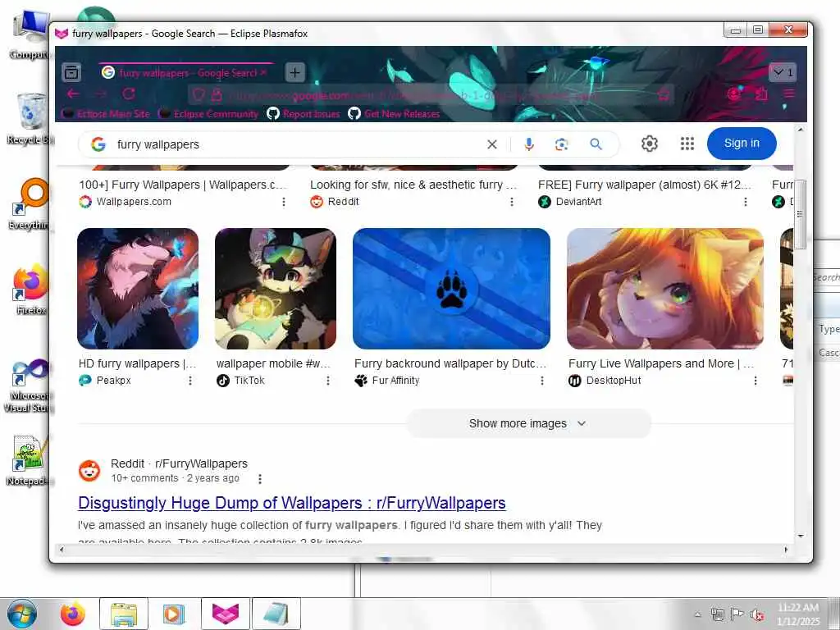
Task: Close the furry wallpapers Google Search tab
Action: tap(263, 72)
